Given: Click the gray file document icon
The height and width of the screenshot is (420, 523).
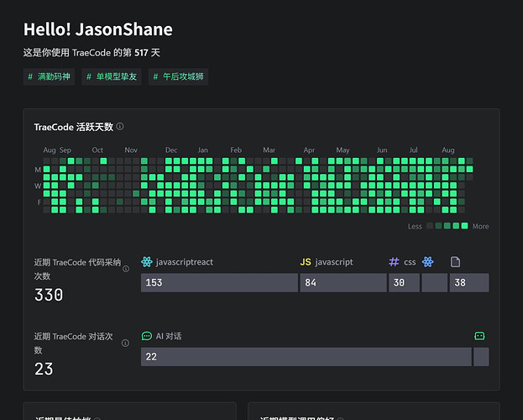Looking at the screenshot, I should click(x=455, y=262).
